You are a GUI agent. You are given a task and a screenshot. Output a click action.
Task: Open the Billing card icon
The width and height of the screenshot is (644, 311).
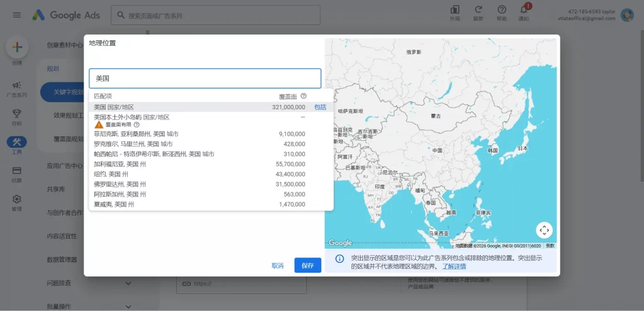17,170
